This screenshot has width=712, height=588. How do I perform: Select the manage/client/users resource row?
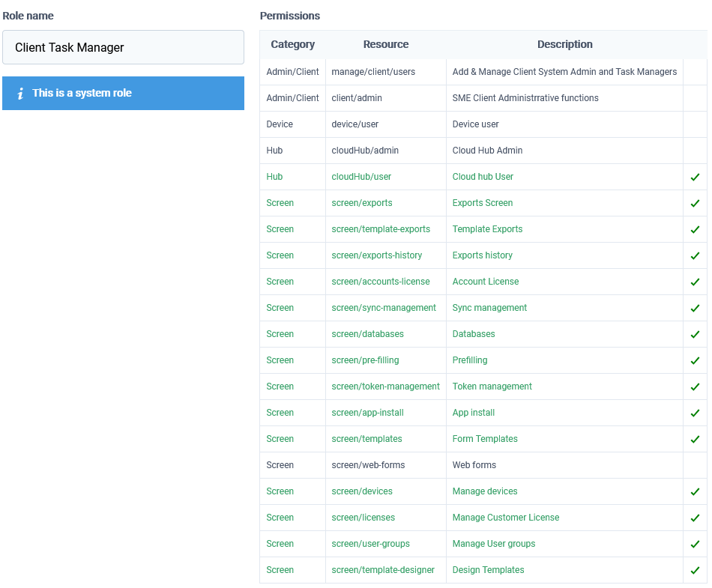pos(483,72)
